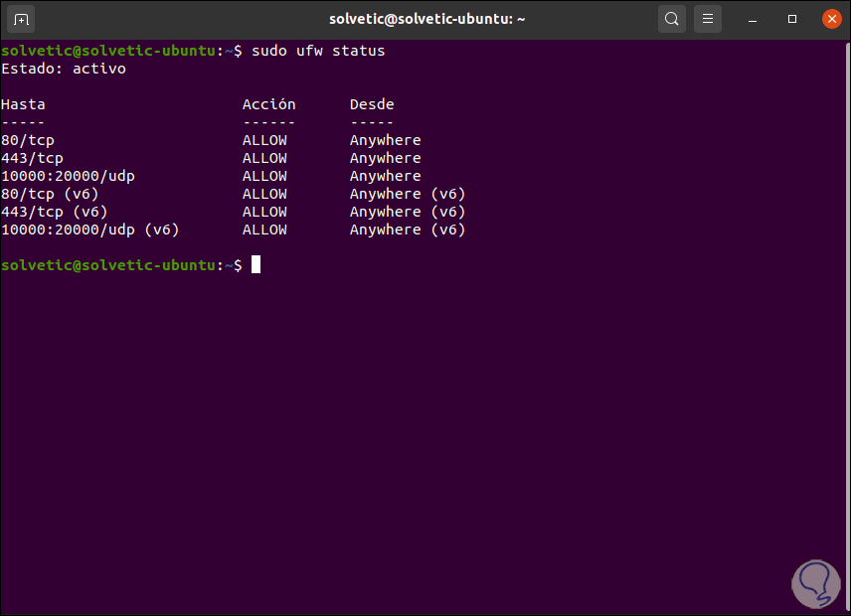
Task: Click the bottom prompt solvetic@solvetic-ubuntu
Action: point(108,265)
